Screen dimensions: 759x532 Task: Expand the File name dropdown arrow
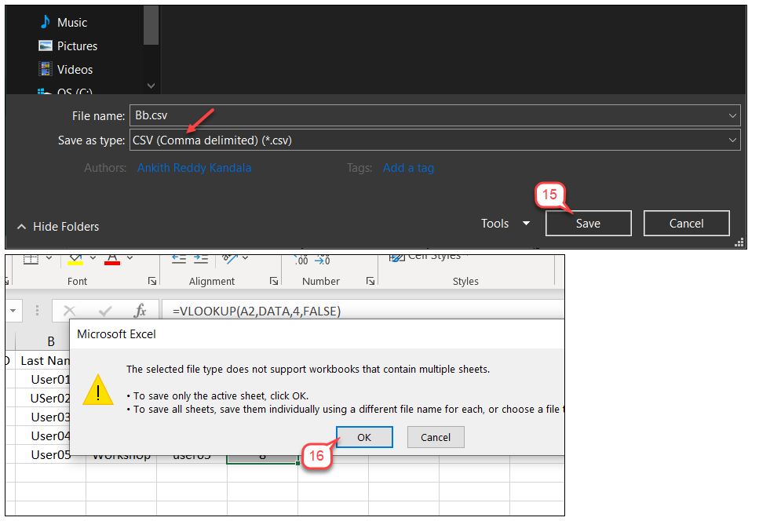pos(732,115)
